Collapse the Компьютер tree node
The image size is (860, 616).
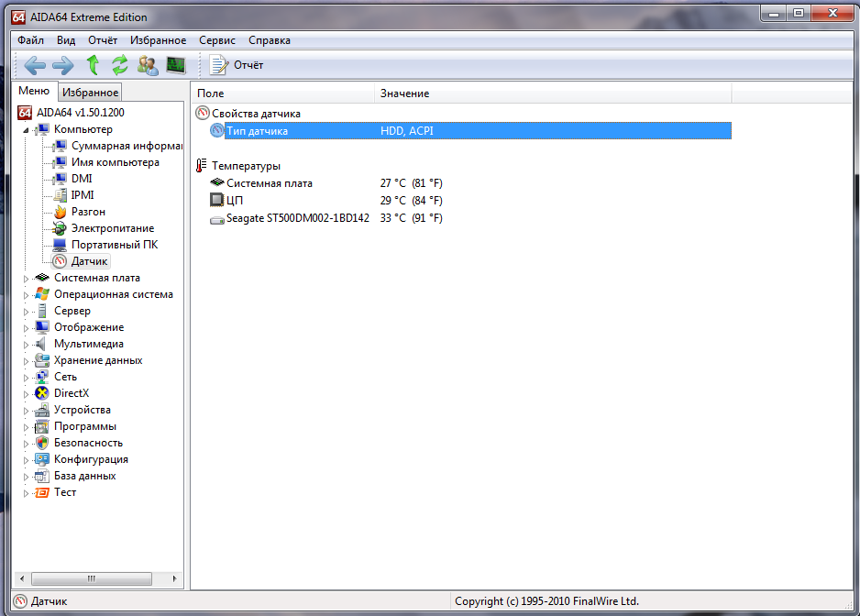point(26,130)
